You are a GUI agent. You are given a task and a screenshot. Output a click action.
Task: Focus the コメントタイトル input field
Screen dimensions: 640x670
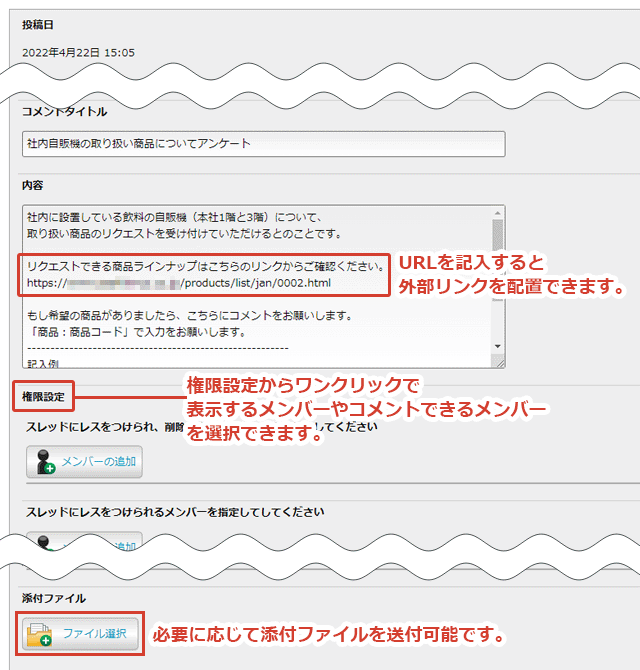click(263, 143)
